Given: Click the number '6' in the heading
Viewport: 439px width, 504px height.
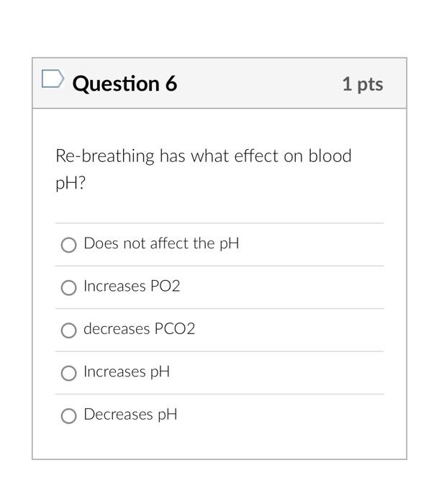Looking at the screenshot, I should (171, 84).
